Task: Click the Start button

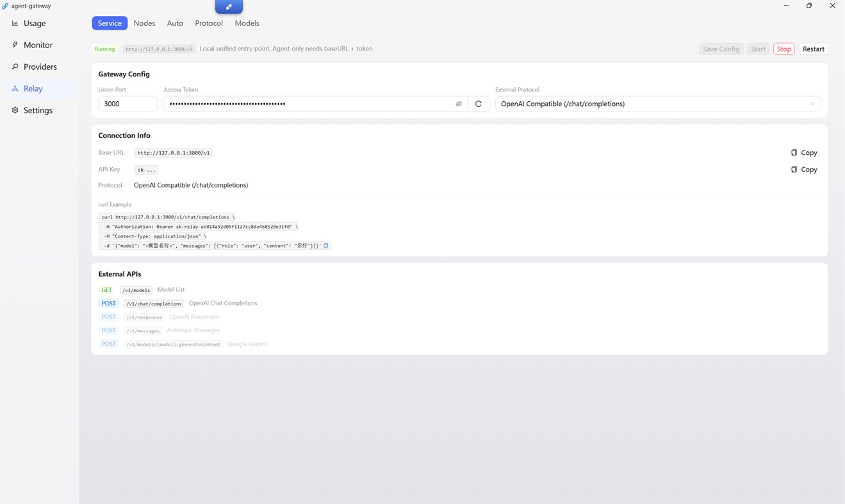Action: click(x=758, y=49)
